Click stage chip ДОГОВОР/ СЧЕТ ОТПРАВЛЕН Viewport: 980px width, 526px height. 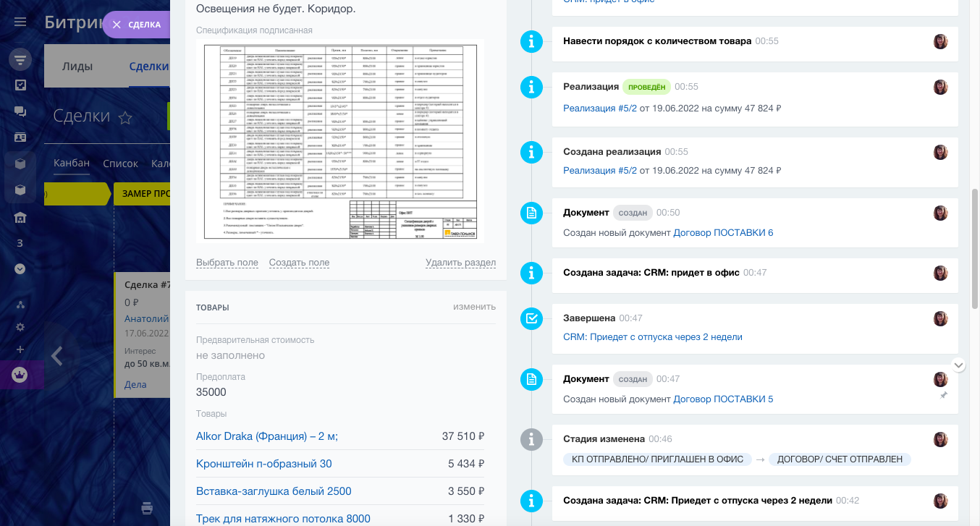pyautogui.click(x=839, y=459)
